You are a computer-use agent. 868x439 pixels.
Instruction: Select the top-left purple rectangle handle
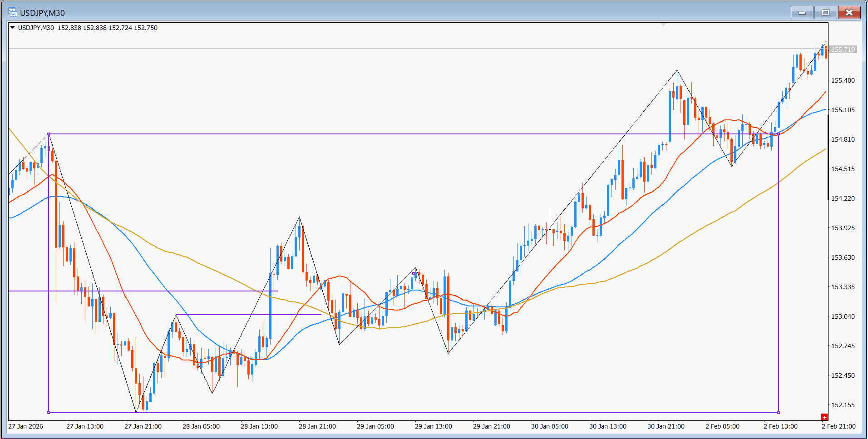point(49,134)
